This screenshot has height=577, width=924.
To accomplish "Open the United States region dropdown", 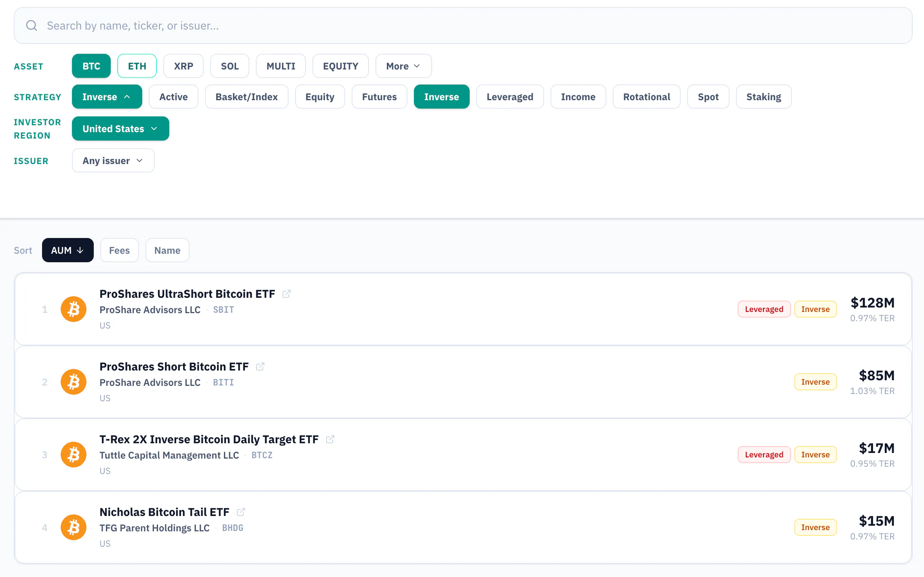I will coord(120,128).
